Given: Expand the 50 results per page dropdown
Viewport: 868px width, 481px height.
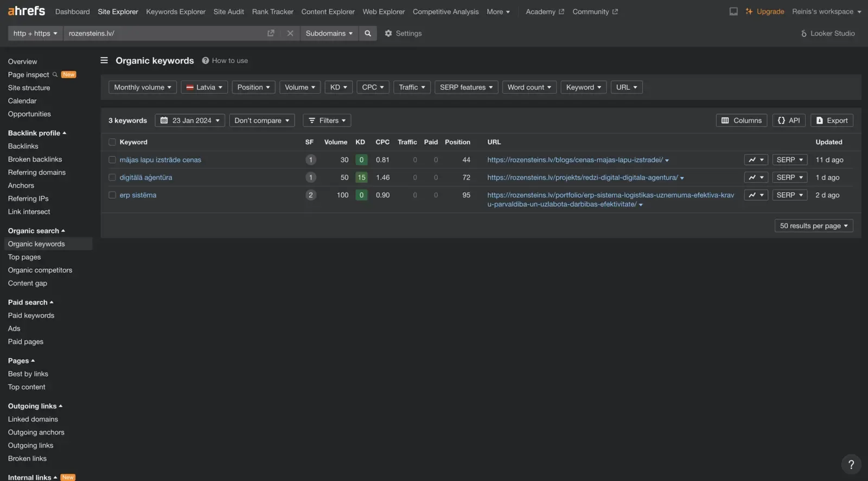Looking at the screenshot, I should [814, 226].
